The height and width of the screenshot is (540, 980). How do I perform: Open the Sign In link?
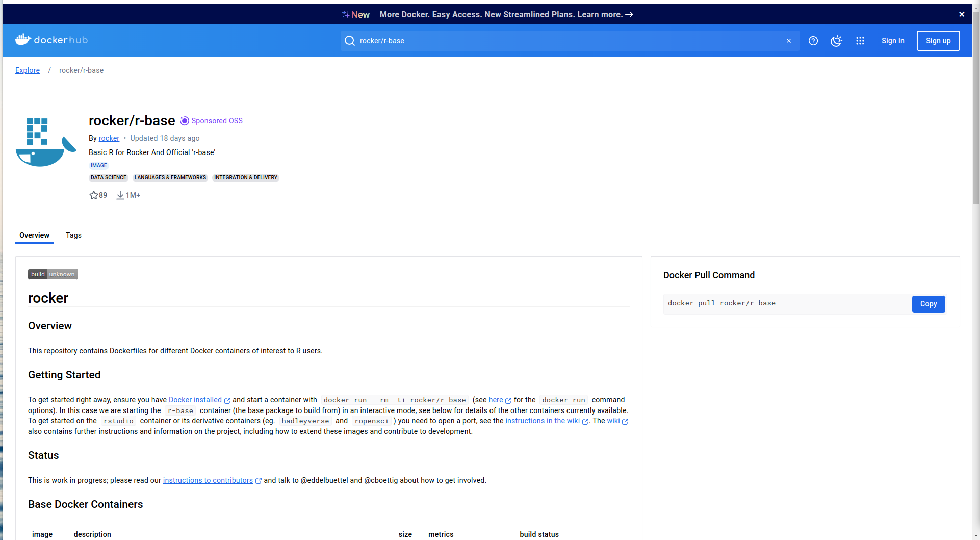(893, 41)
